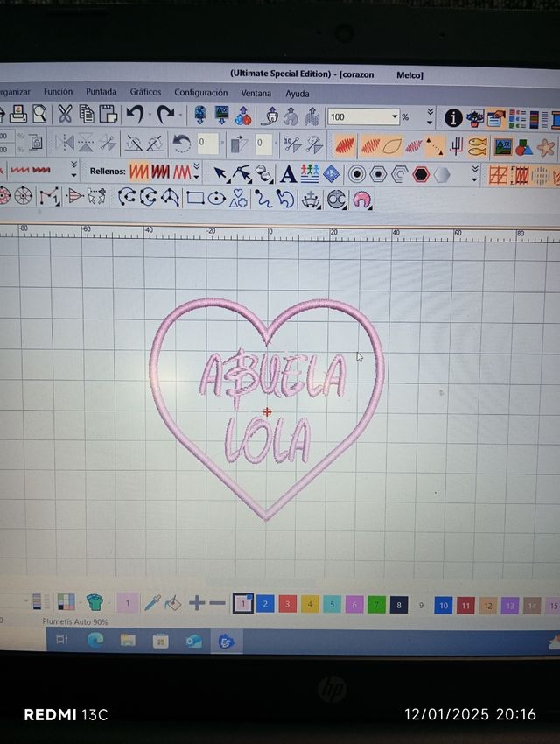Select first Rellenos fill stitch pattern
This screenshot has height=744, width=560.
pos(138,172)
